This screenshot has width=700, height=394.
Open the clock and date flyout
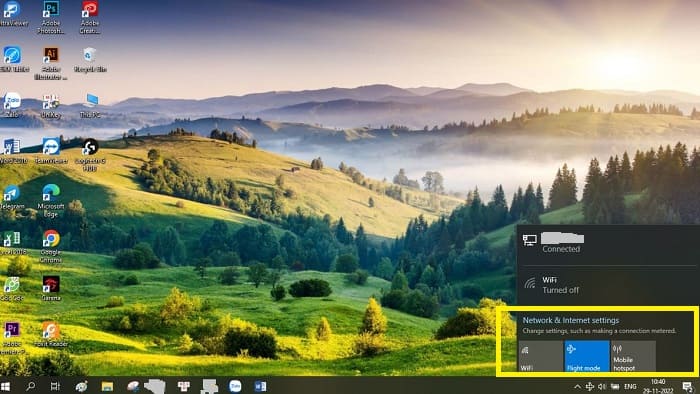658,386
